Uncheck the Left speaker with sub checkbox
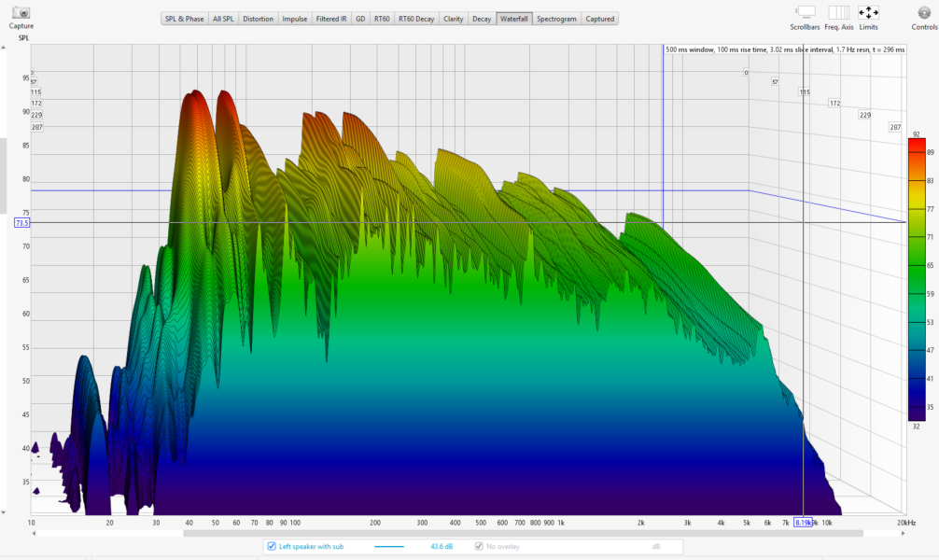This screenshot has width=939, height=560. coord(272,546)
